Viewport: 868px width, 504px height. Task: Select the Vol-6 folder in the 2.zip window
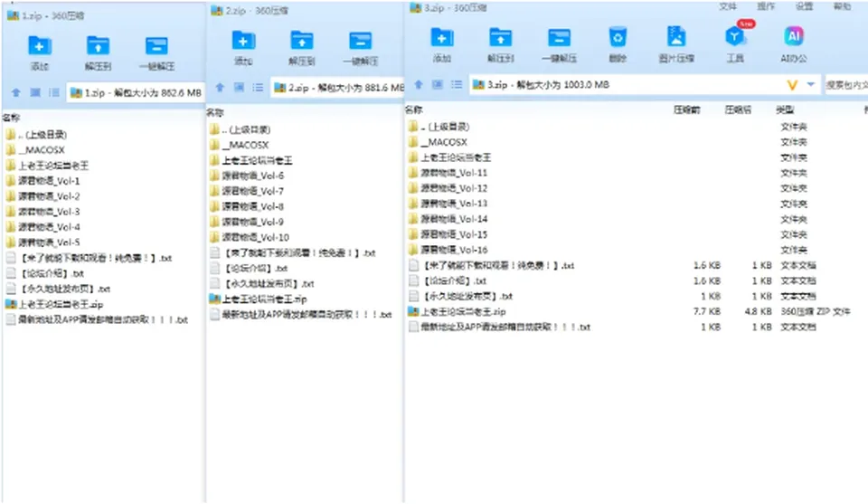247,176
